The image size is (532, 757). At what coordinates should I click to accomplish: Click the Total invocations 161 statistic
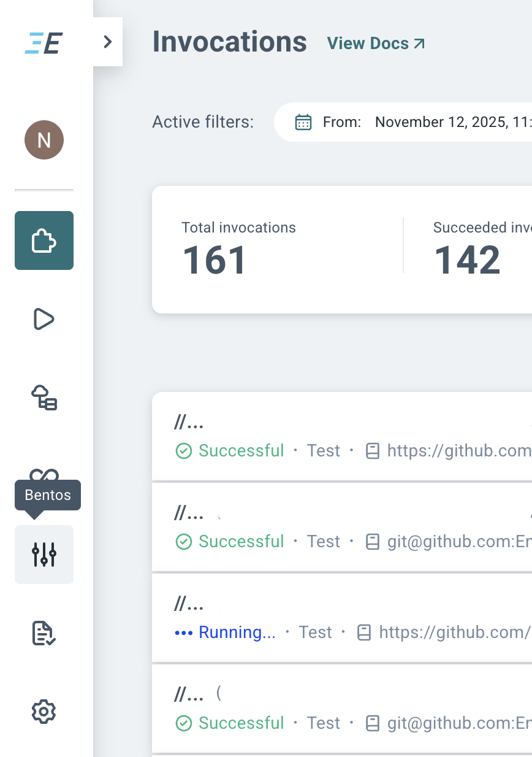click(x=238, y=249)
